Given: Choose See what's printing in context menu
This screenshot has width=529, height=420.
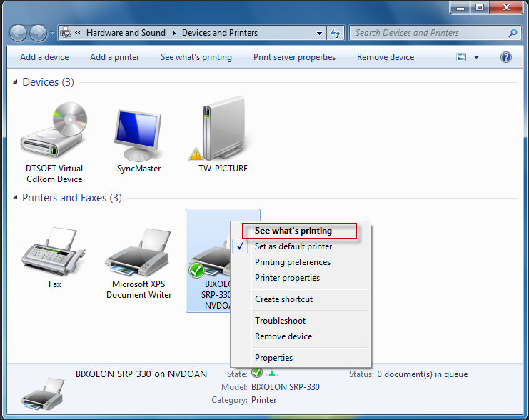Looking at the screenshot, I should (293, 231).
